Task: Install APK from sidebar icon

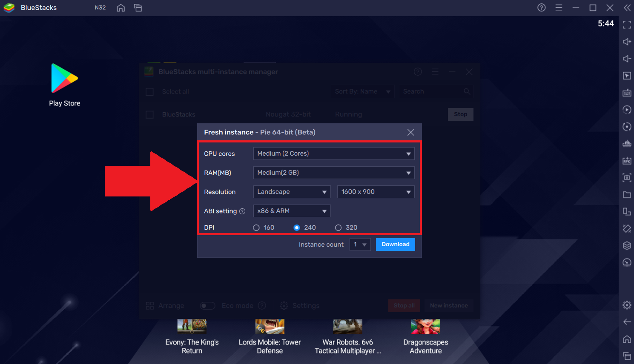Action: pyautogui.click(x=627, y=161)
